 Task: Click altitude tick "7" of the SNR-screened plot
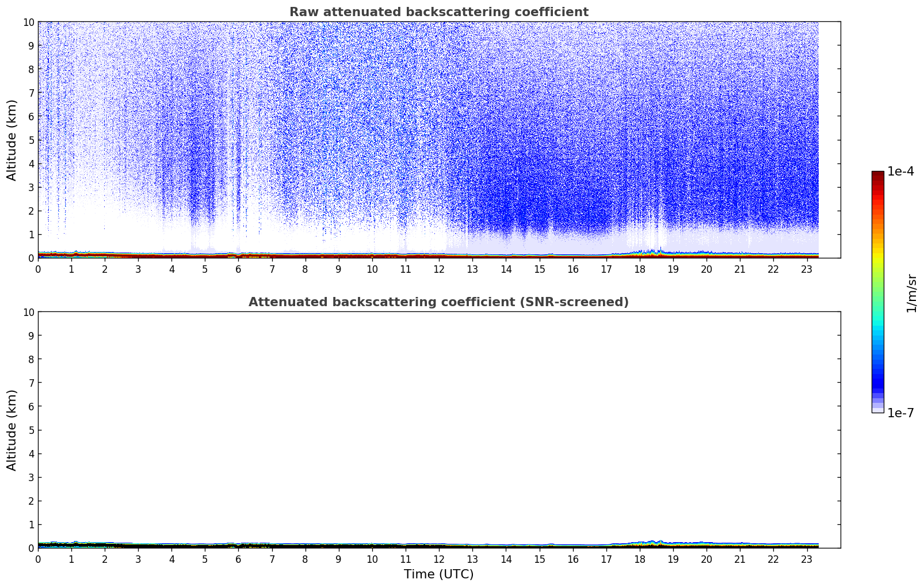(x=31, y=383)
